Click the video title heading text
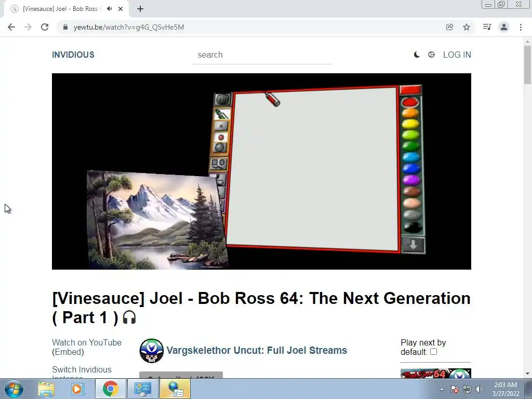This screenshot has height=399, width=532. (x=261, y=308)
